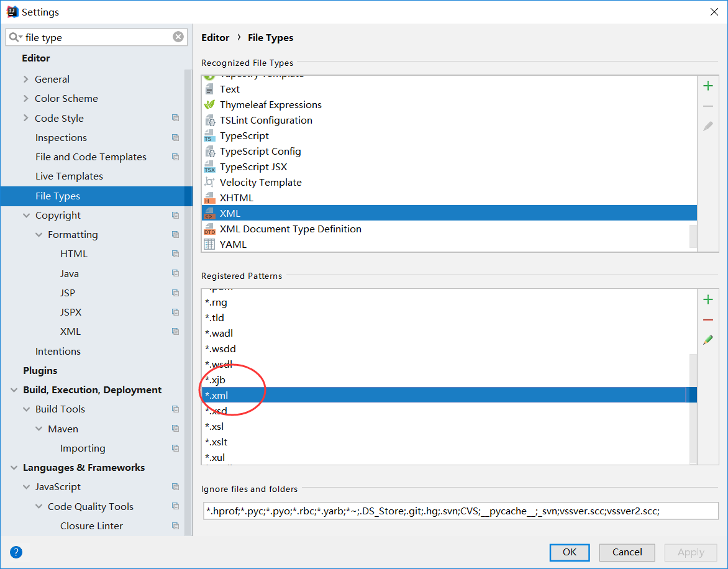Screen dimensions: 728x569
Task: Remove the selected recognized file type
Action: tap(708, 106)
